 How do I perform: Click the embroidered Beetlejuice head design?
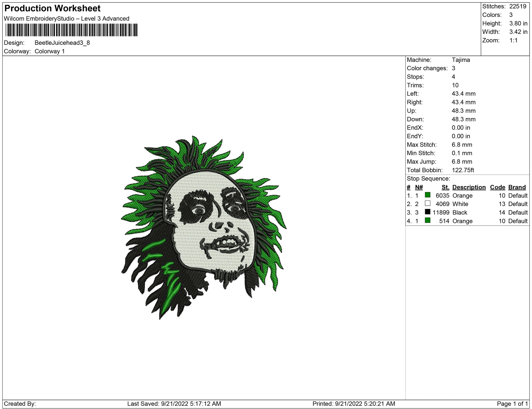(x=204, y=227)
